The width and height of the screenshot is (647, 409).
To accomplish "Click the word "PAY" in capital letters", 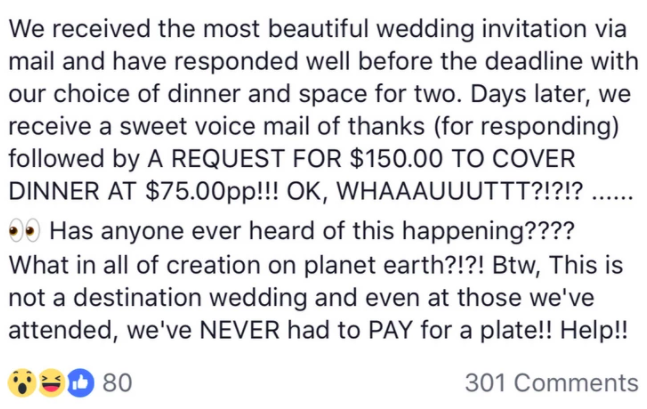I will [391, 330].
